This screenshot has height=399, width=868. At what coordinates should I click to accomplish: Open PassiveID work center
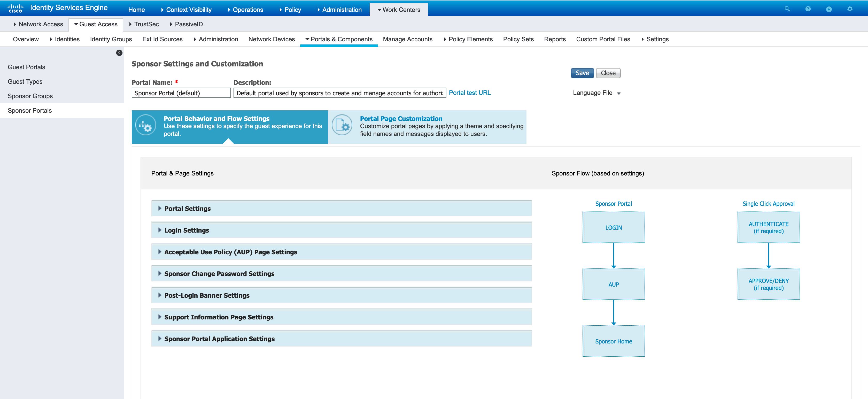[x=186, y=24]
